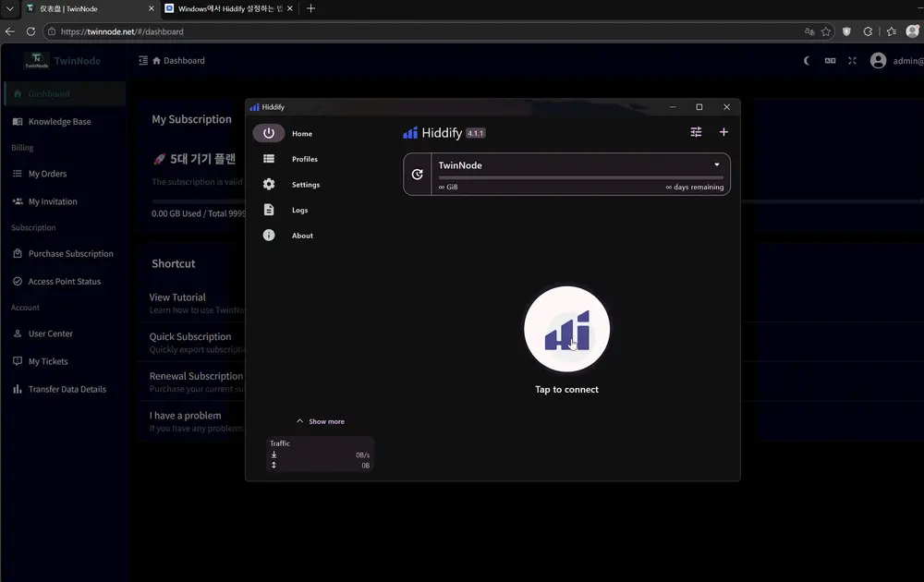Close the Hiddify window

[x=726, y=107]
